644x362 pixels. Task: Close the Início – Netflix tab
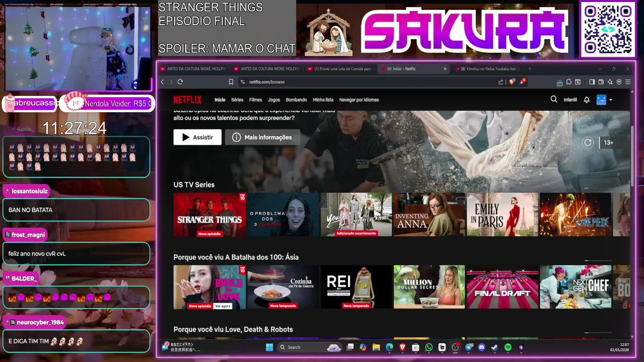click(445, 69)
